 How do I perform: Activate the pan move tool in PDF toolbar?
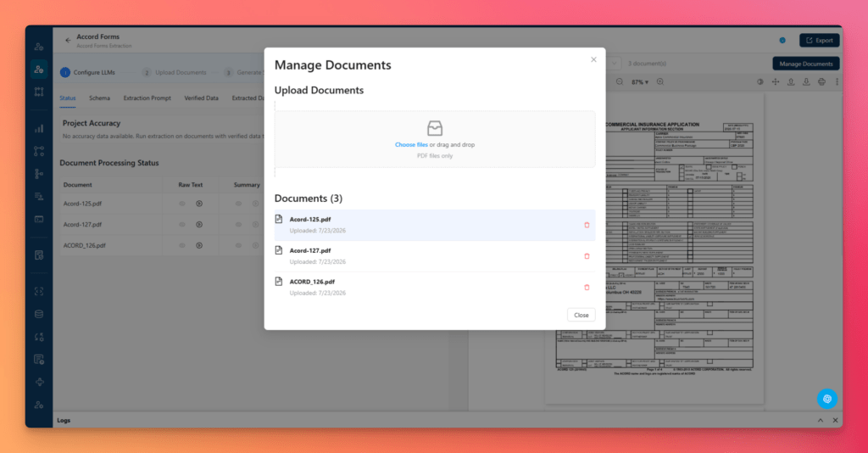tap(776, 82)
